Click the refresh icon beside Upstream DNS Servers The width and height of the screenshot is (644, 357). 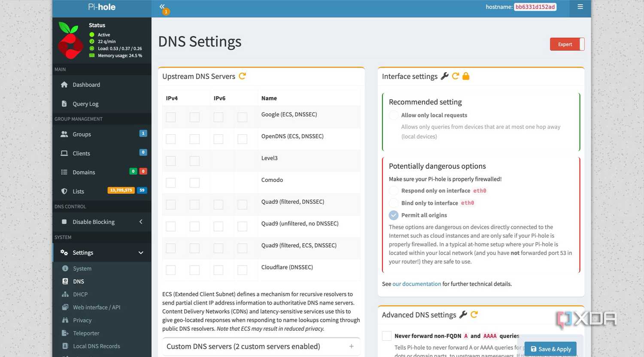(x=242, y=76)
